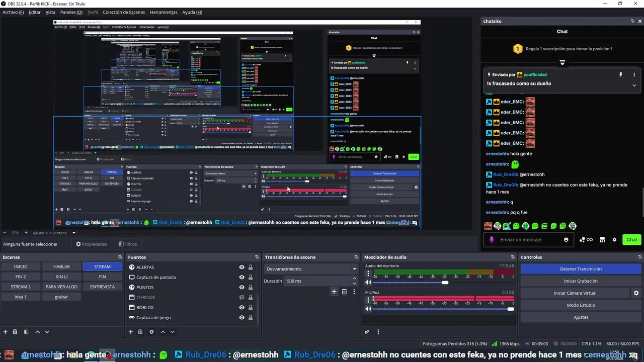Open advanced audio properties gears icon
The image size is (644, 362).
pyautogui.click(x=367, y=332)
